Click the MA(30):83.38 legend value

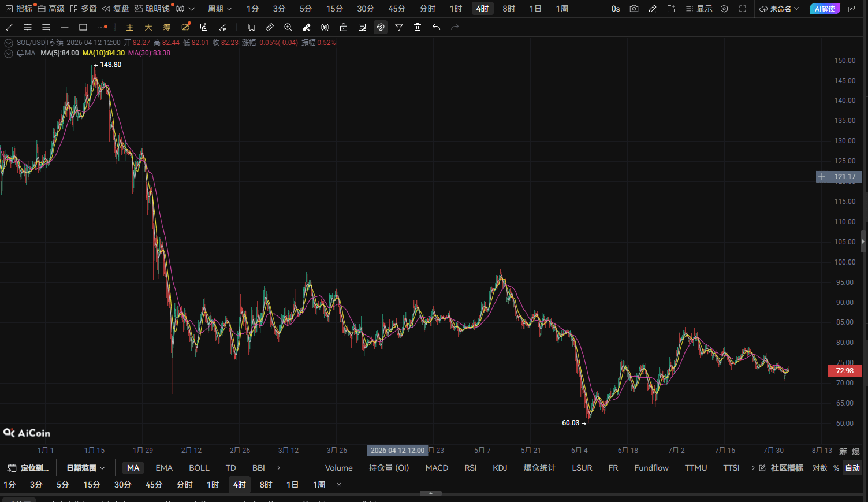149,53
